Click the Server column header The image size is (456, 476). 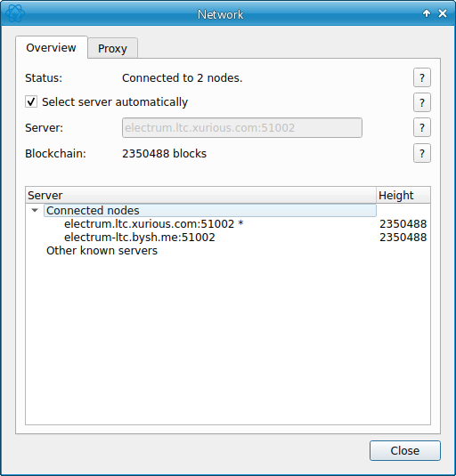200,195
